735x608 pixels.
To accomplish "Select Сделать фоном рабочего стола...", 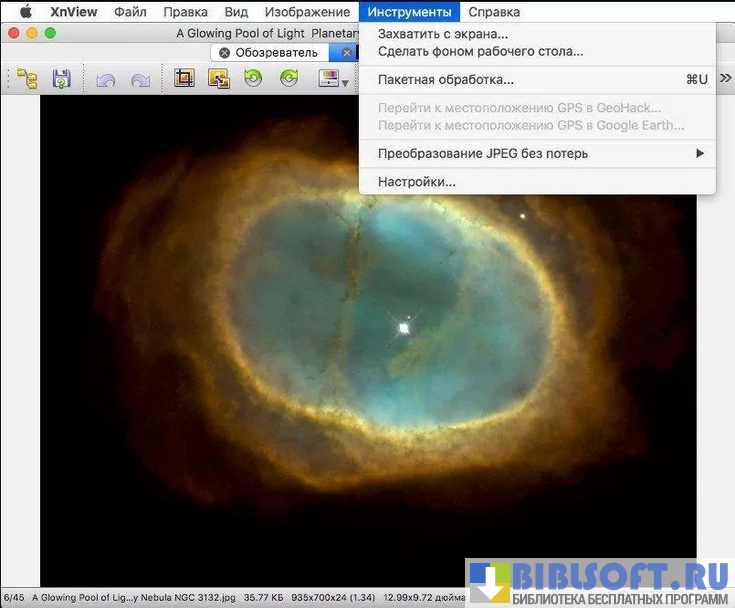I will [x=480, y=51].
